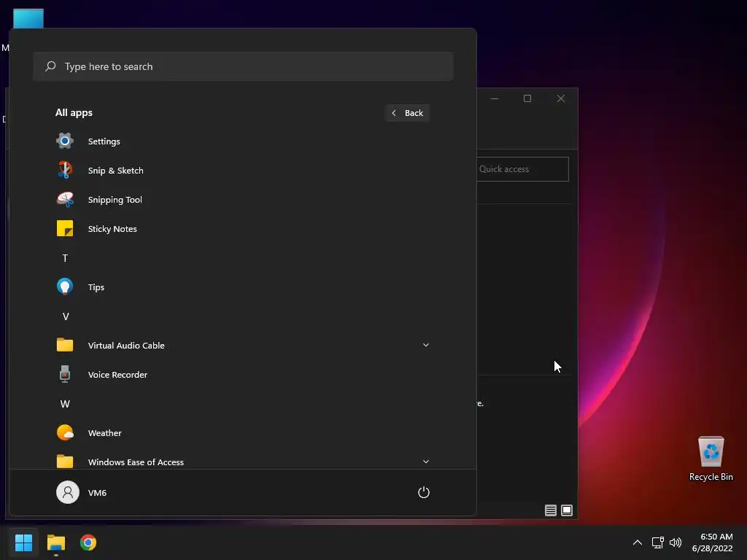
Task: Click the Windows Start button on taskbar
Action: pos(23,542)
